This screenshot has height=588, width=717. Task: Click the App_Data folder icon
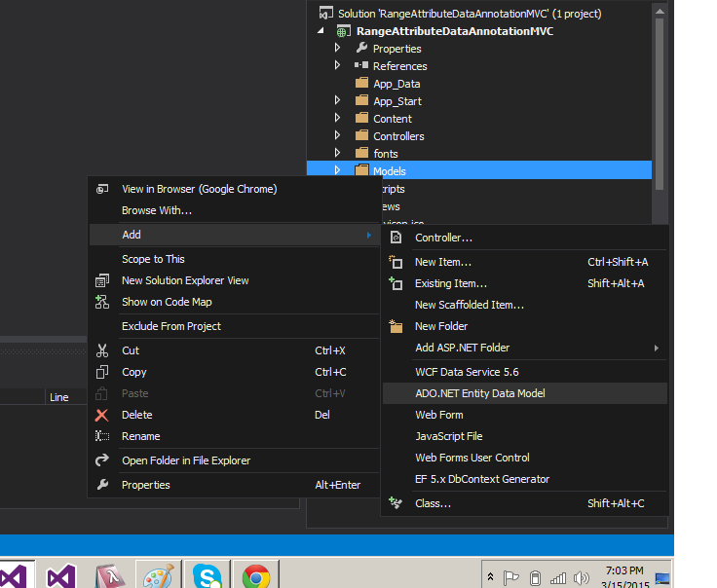(361, 83)
